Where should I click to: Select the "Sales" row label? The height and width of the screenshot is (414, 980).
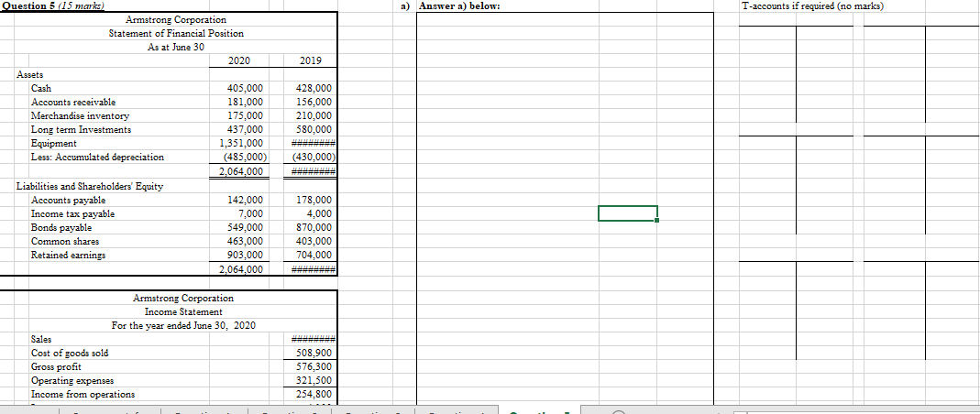tap(41, 339)
